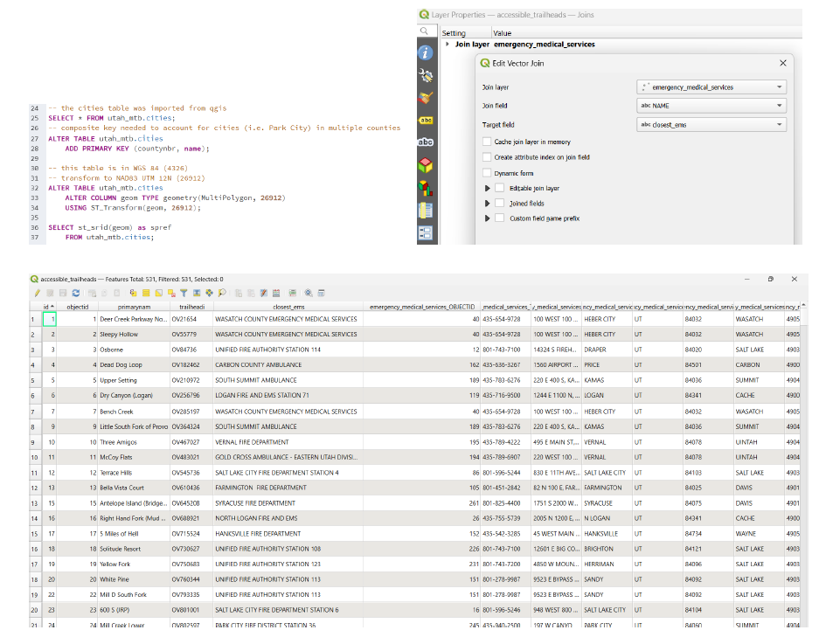Viewport: 819px width, 644px height.
Task: Toggle editing mode with the pencil icon
Action: point(37,293)
